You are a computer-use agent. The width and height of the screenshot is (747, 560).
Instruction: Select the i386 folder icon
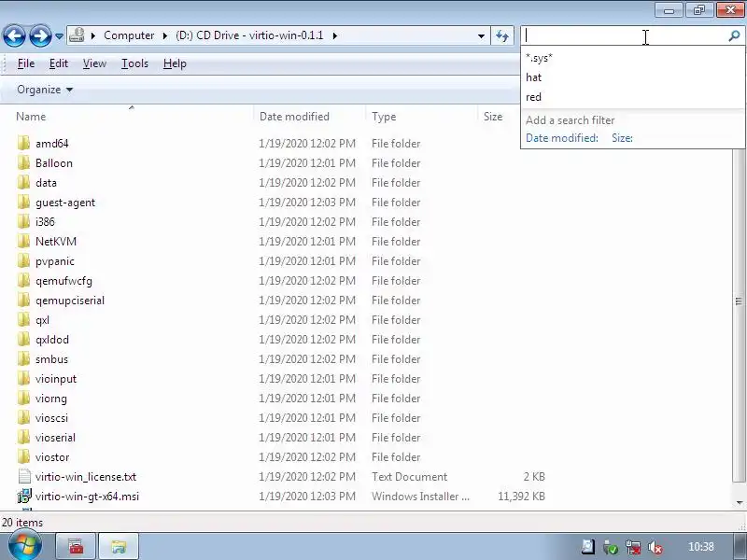(23, 221)
